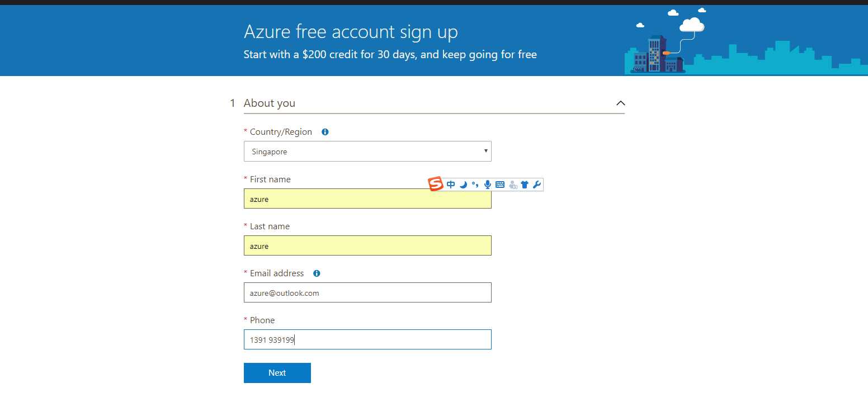Viewport: 868px width, 397px height.
Task: Focus the First name field
Action: (367, 198)
